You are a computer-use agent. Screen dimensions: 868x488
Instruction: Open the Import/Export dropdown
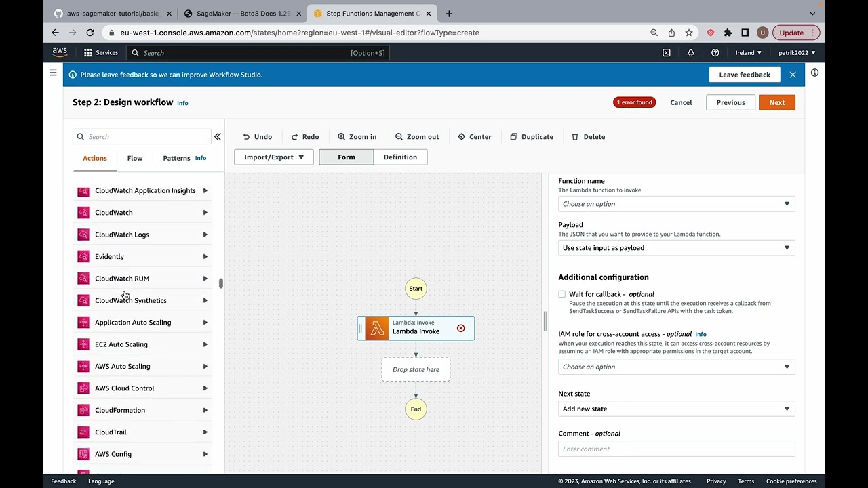coord(274,157)
